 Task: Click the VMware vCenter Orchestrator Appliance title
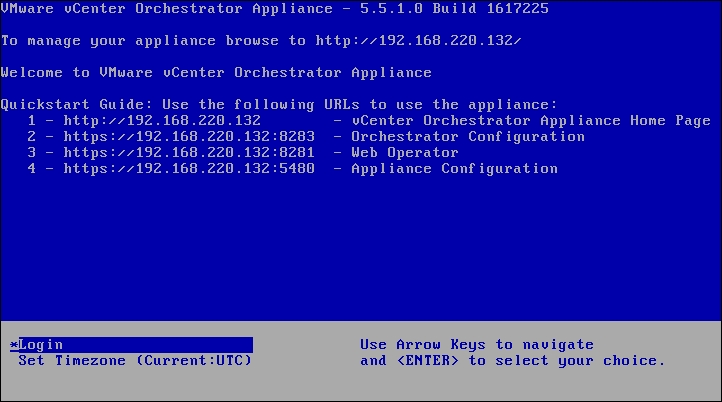tap(170, 9)
